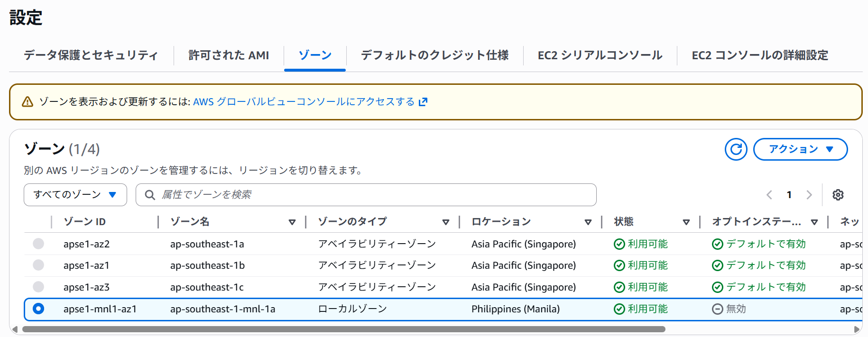Click the 利用可能 status icon for apse1-az2
This screenshot has width=868, height=337.
[619, 244]
